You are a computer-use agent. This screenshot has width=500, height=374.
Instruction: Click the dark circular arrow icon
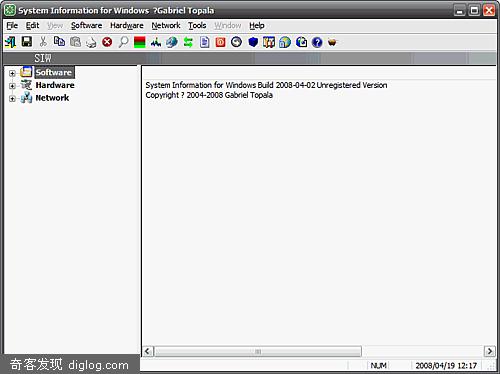point(236,42)
